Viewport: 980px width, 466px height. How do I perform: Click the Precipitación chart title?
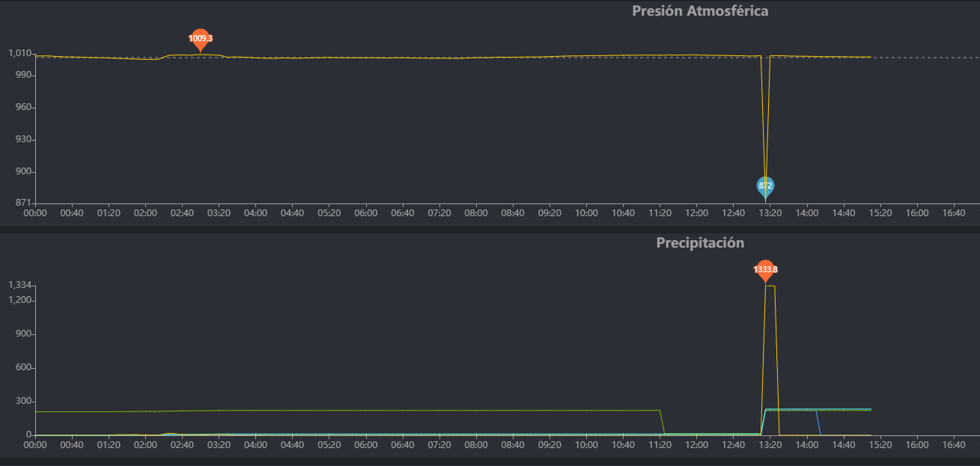coord(700,243)
